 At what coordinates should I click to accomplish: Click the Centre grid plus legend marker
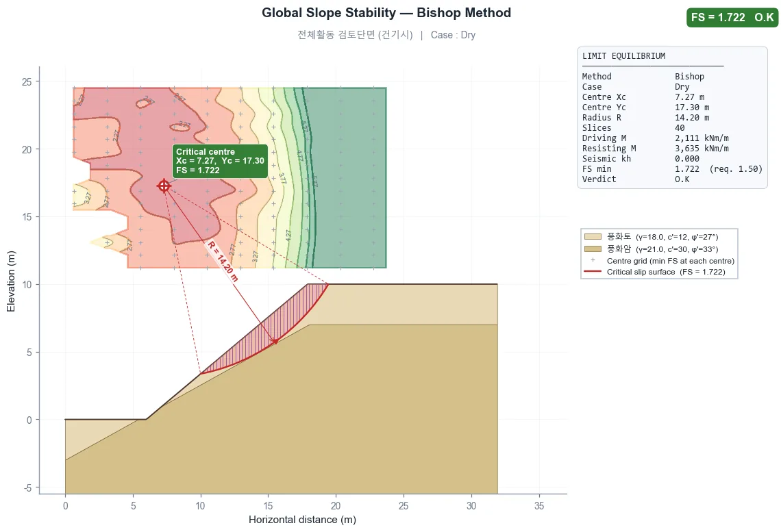click(593, 260)
